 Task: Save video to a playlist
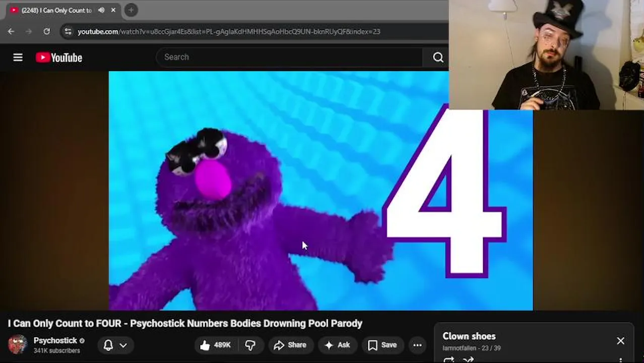(x=382, y=345)
